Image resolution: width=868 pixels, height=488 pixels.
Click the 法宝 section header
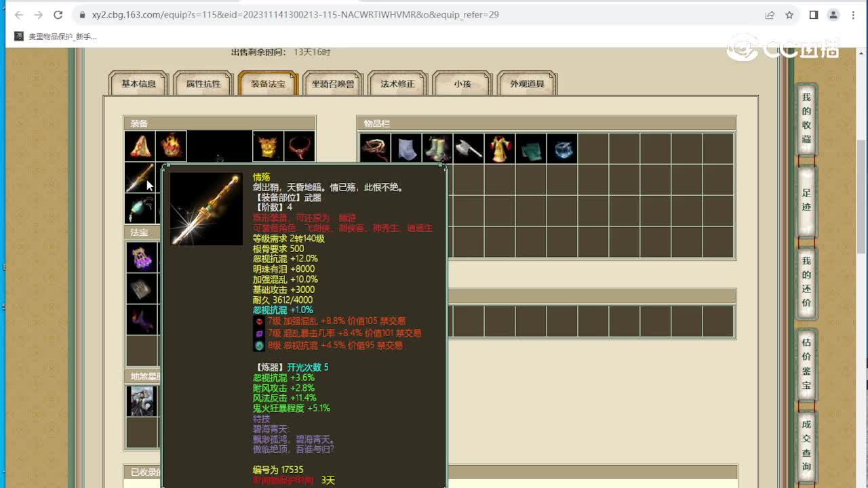click(x=143, y=232)
